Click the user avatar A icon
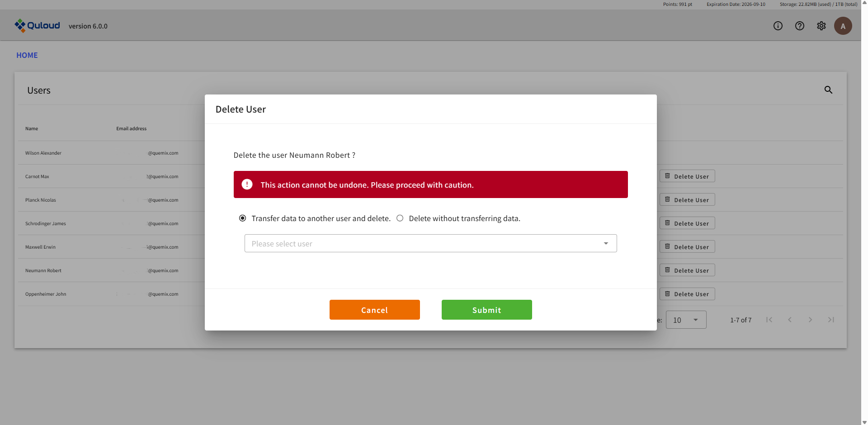 [x=843, y=26]
